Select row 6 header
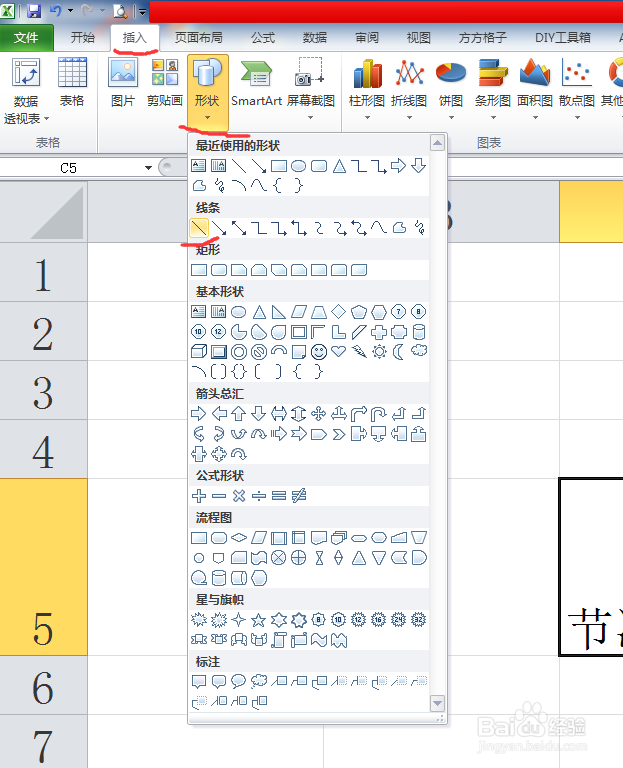Image resolution: width=623 pixels, height=768 pixels. 43,685
